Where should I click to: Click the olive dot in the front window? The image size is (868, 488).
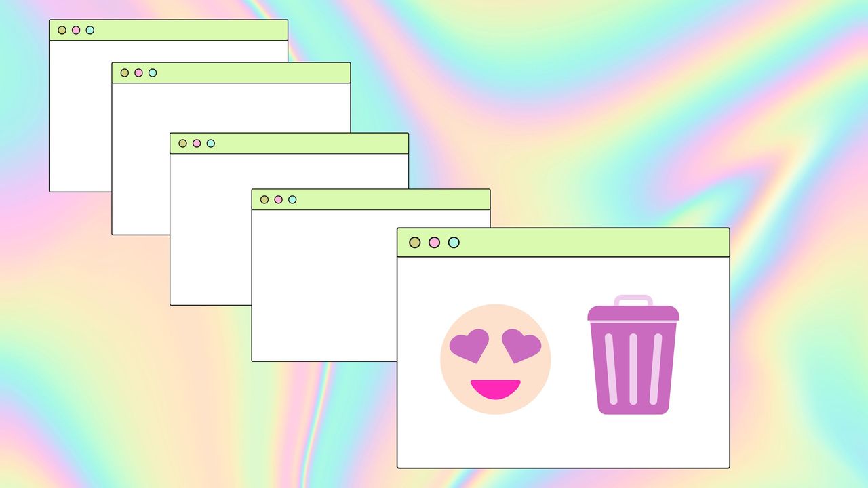[x=415, y=243]
